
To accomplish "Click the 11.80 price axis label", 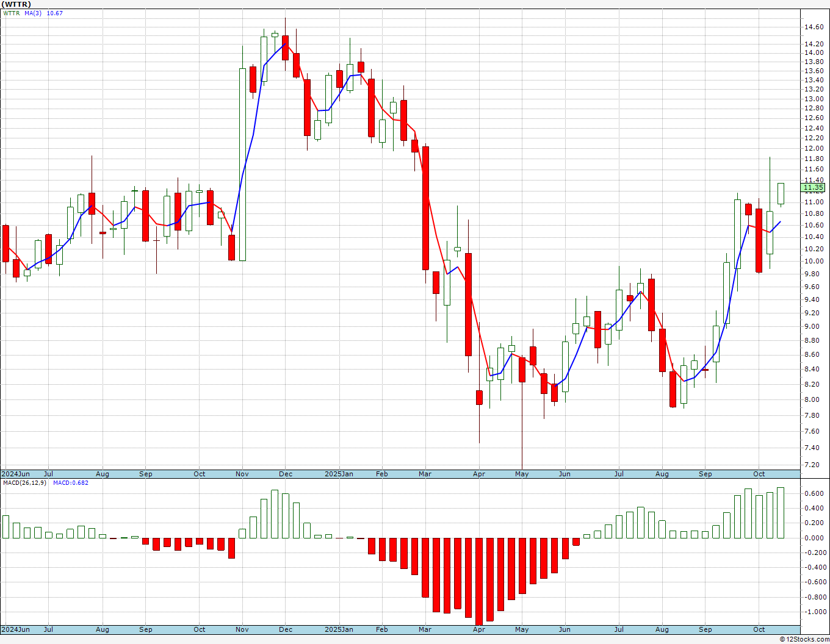I will tap(814, 159).
